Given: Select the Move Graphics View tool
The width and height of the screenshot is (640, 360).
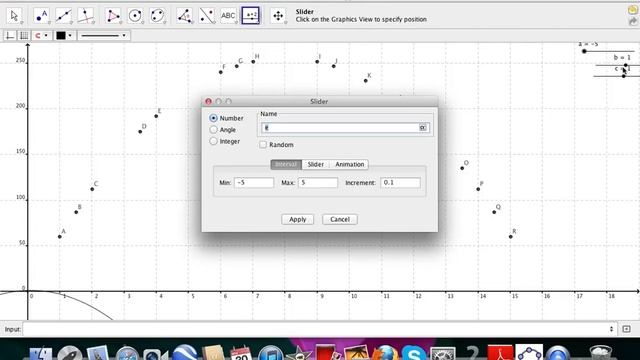Looking at the screenshot, I should (278, 16).
